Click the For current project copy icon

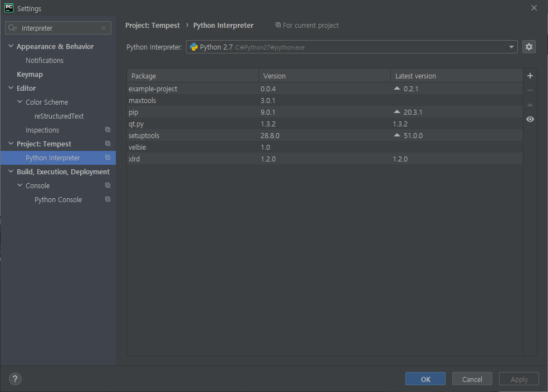click(278, 25)
